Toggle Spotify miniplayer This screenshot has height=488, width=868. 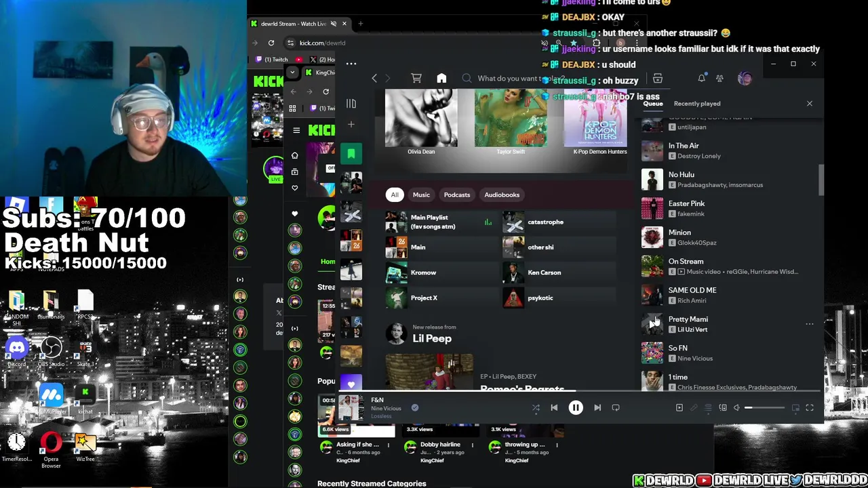(x=795, y=408)
